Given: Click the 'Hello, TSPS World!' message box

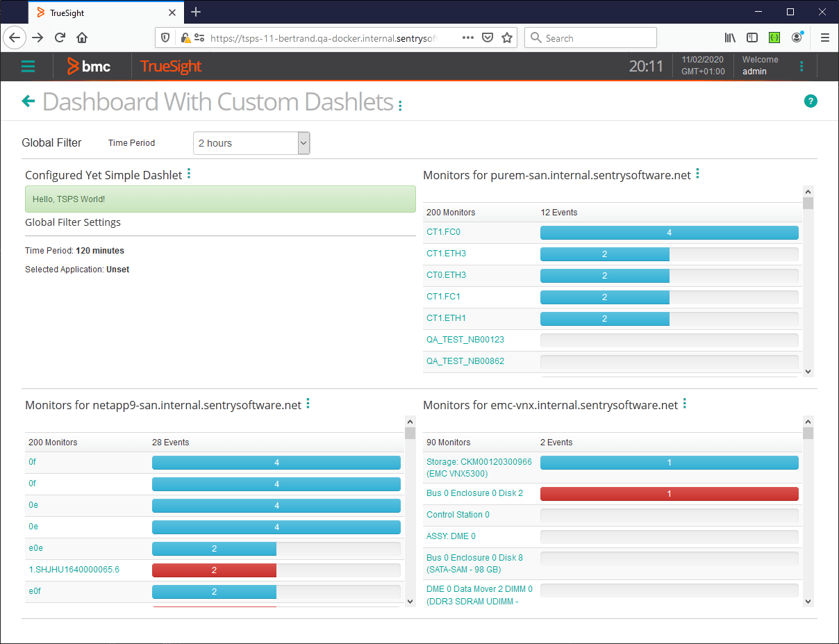Looking at the screenshot, I should [x=220, y=199].
